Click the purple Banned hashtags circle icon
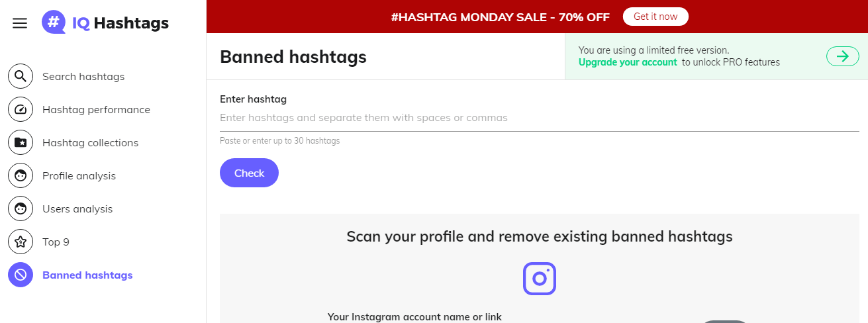This screenshot has width=868, height=323. [x=21, y=275]
